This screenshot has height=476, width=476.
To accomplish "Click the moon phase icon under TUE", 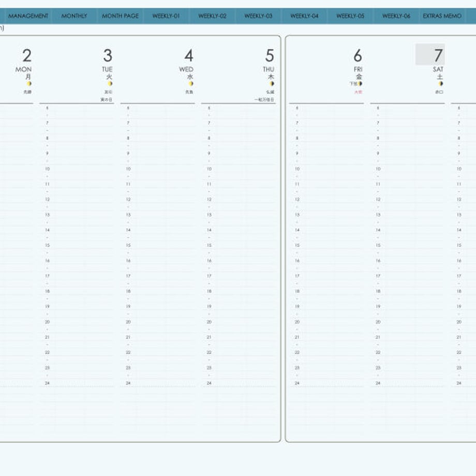I will [x=110, y=83].
